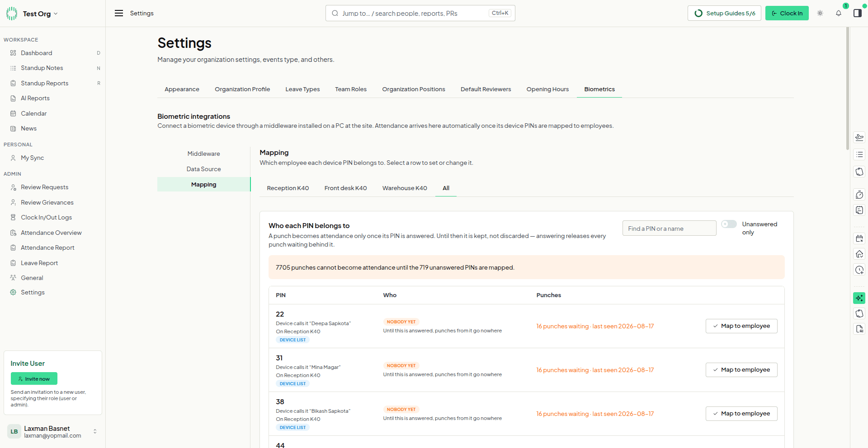Image resolution: width=868 pixels, height=448 pixels.
Task: Switch to the Opening Hours tab
Action: click(x=547, y=89)
